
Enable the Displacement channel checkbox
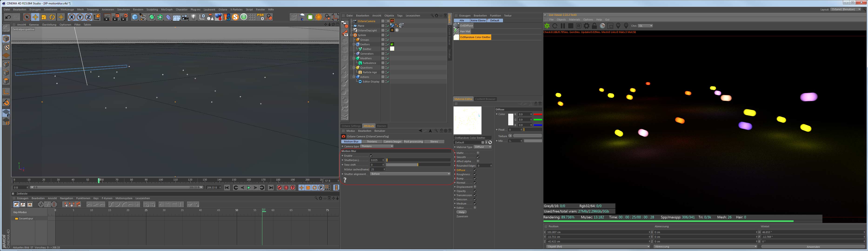(x=475, y=187)
